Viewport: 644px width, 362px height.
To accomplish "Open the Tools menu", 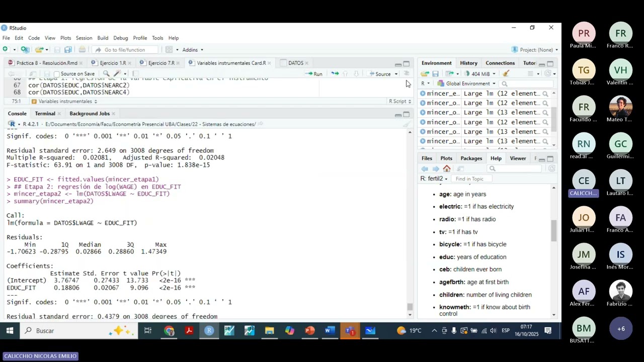I will (x=157, y=38).
